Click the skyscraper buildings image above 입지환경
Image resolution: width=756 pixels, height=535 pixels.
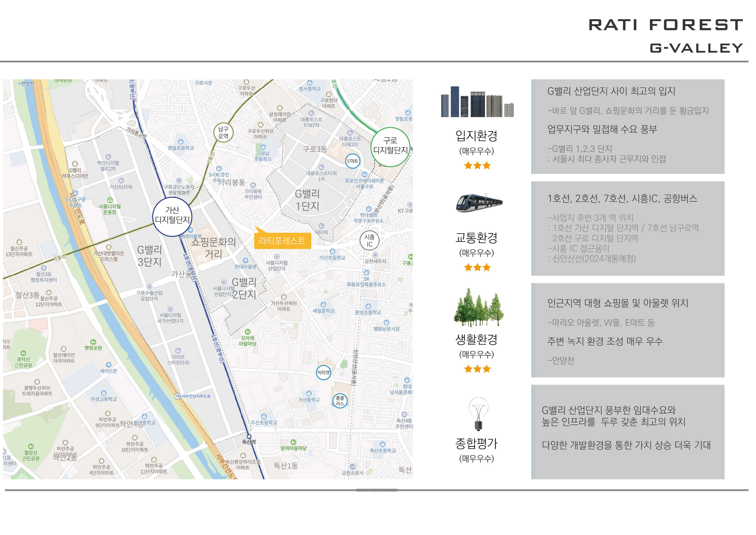(477, 102)
